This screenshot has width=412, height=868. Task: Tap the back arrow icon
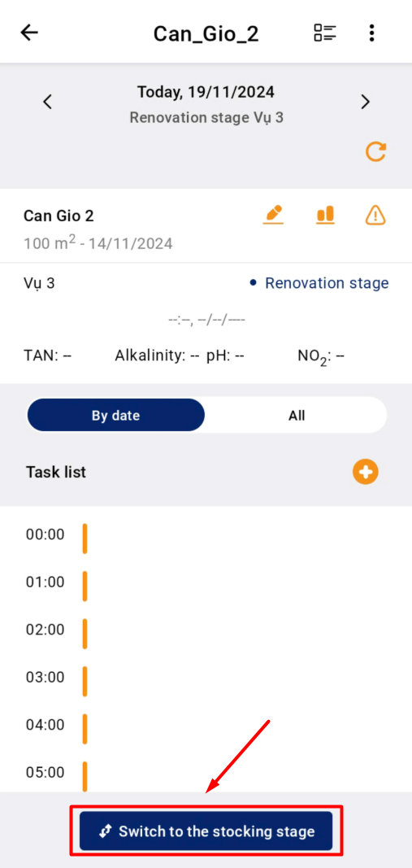pos(29,33)
